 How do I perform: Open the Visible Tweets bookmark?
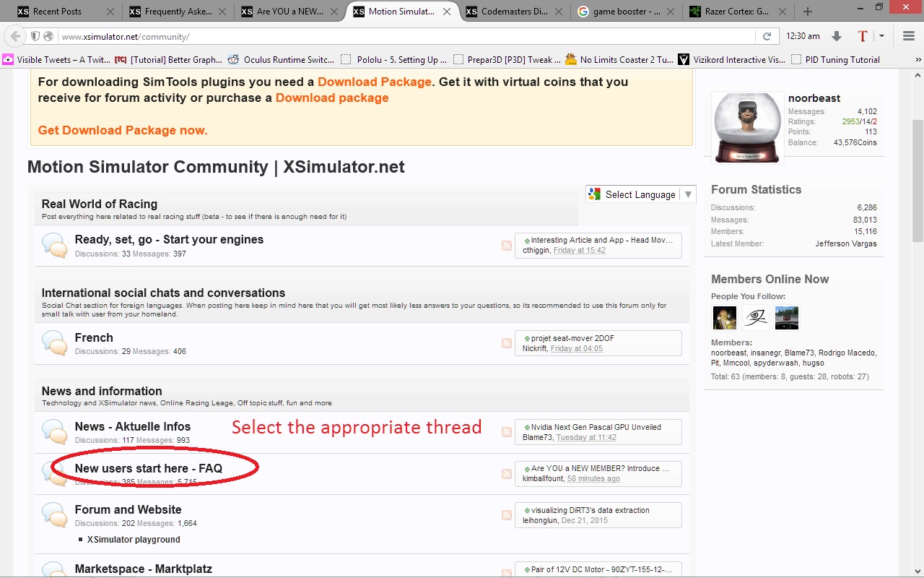[56, 60]
